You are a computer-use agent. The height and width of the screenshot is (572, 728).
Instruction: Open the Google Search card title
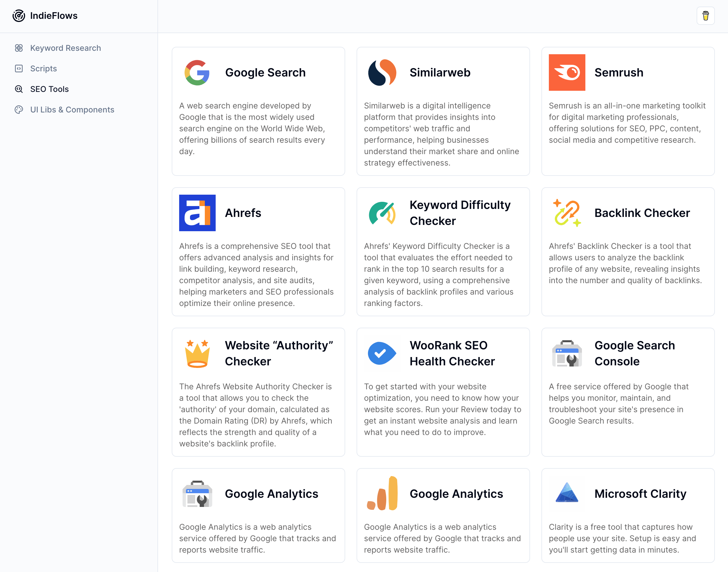coord(265,72)
